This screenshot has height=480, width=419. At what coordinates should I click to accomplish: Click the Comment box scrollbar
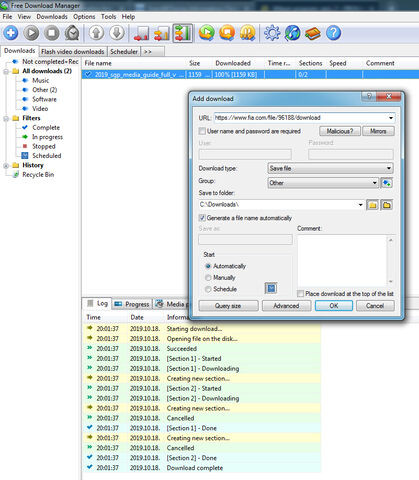(391, 260)
